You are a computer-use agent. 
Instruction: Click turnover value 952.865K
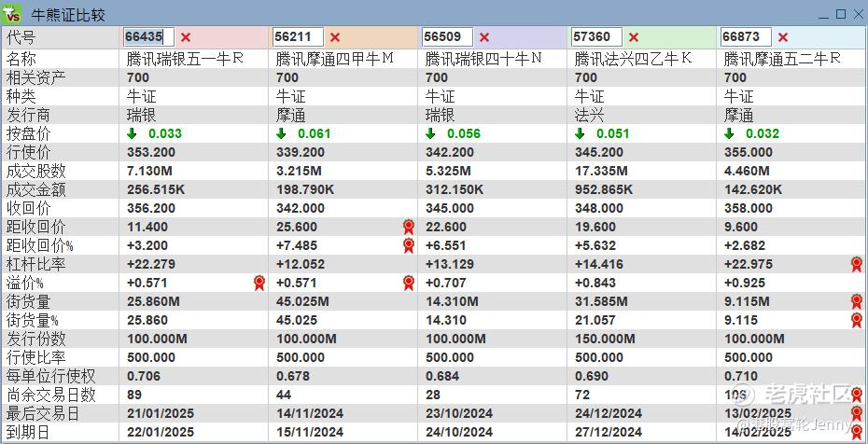[603, 189]
